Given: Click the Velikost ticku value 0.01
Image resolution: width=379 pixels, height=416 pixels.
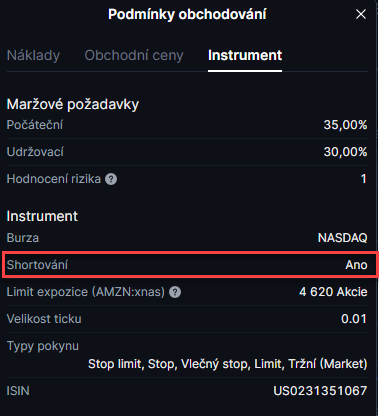Looking at the screenshot, I should click(x=354, y=319).
